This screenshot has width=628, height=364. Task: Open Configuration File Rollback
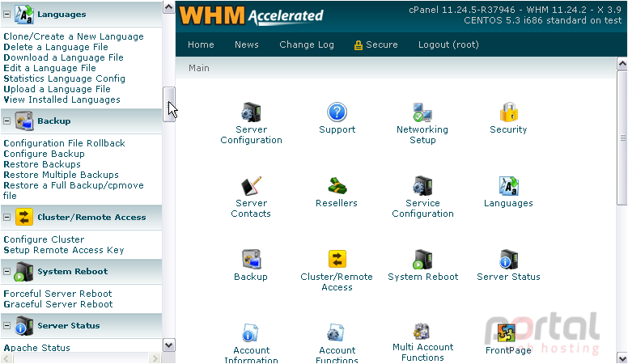tap(65, 143)
